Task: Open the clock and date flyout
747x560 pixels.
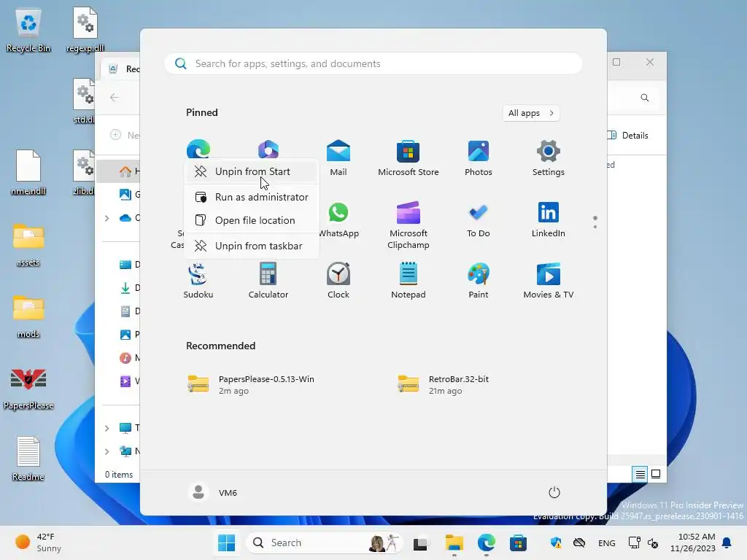Action: 692,542
